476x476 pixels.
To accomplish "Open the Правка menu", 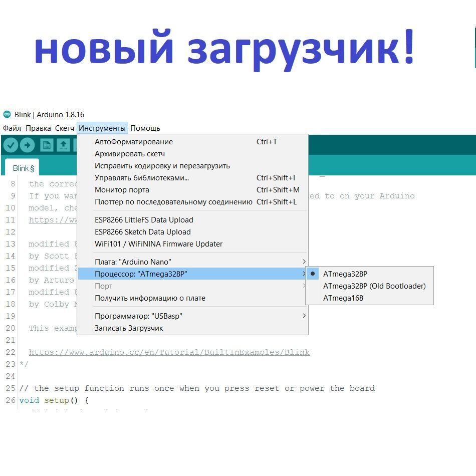I will pyautogui.click(x=38, y=128).
